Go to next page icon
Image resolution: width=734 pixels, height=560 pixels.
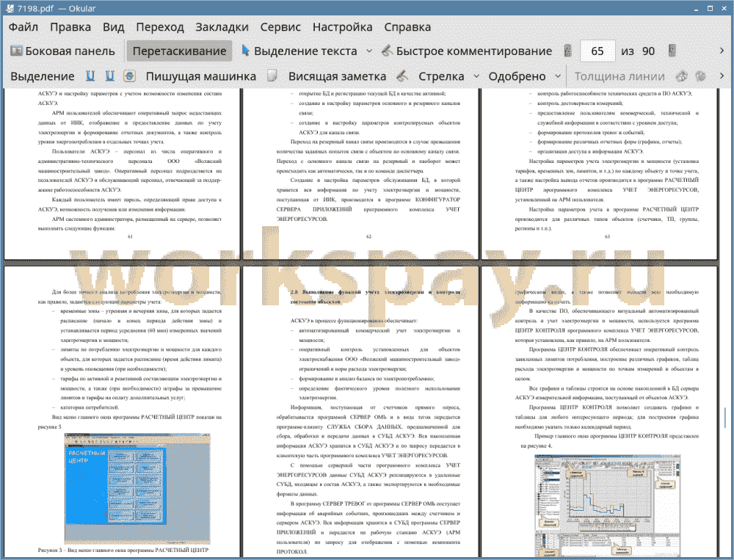tap(672, 51)
